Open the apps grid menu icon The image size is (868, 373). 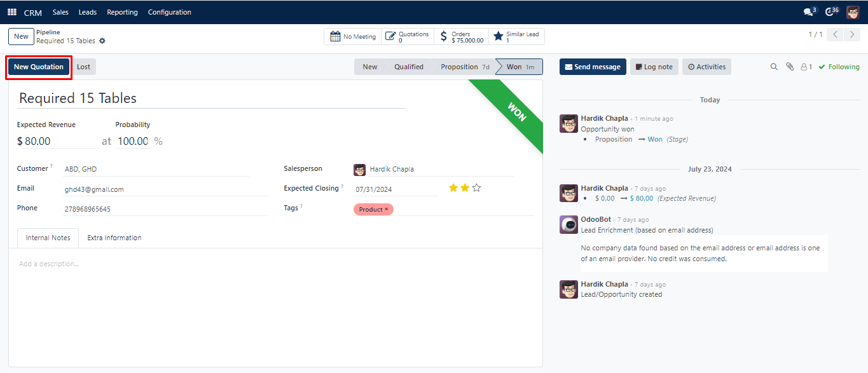(x=12, y=12)
